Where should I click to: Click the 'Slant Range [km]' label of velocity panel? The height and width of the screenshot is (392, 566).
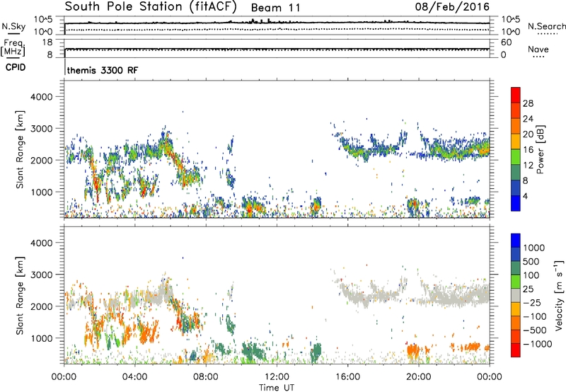20,296
